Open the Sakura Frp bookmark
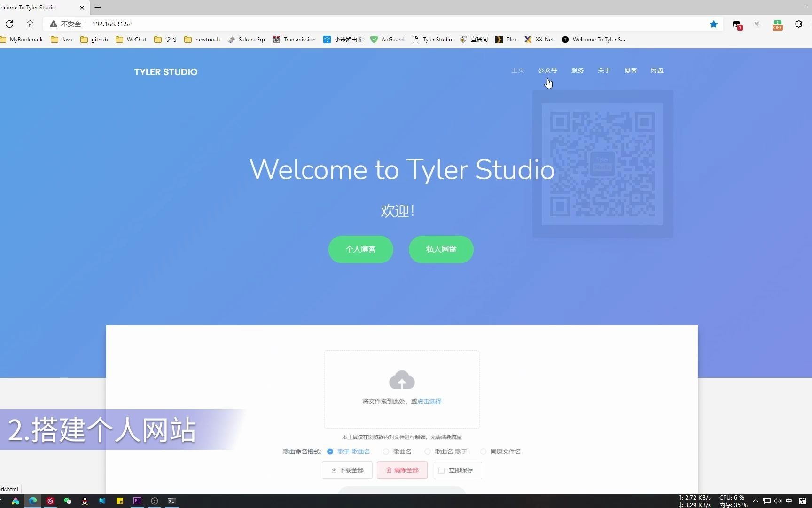 tap(246, 40)
